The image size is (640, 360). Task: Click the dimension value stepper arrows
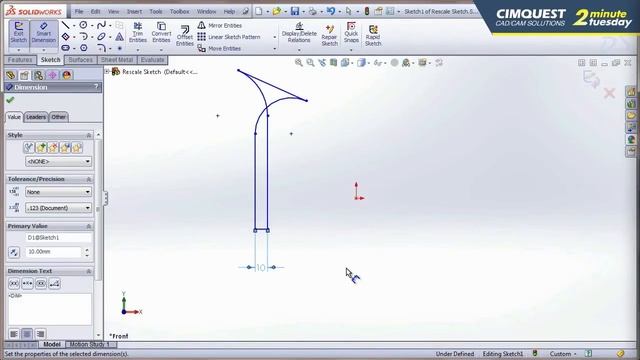pyautogui.click(x=87, y=252)
